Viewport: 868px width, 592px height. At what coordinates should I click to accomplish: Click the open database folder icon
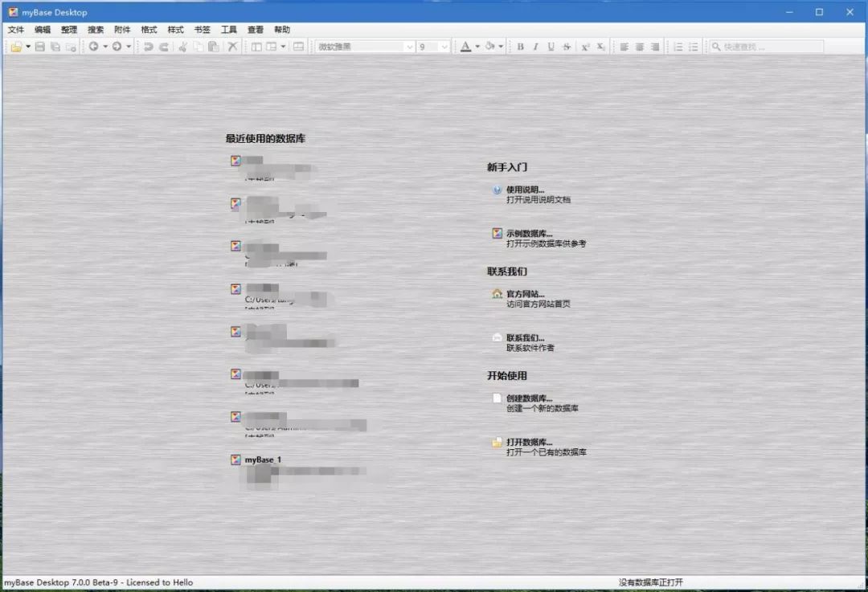[x=16, y=47]
